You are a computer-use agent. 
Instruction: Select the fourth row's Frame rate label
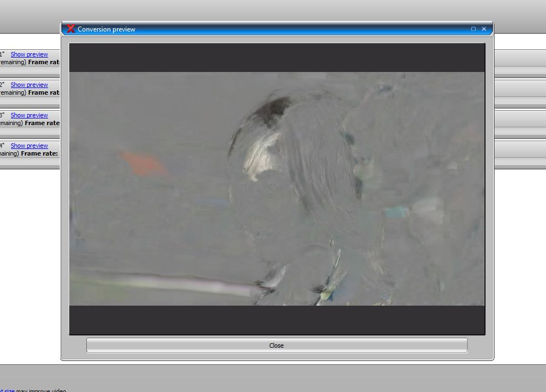[x=39, y=153]
